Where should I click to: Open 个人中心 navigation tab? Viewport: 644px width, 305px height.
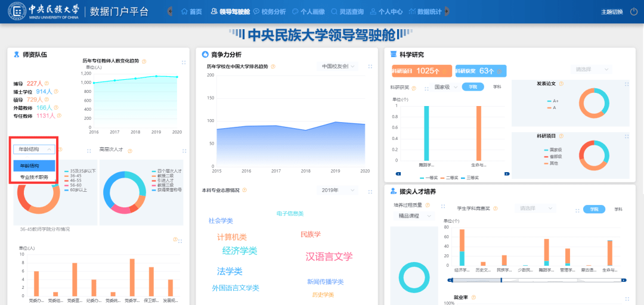point(386,12)
